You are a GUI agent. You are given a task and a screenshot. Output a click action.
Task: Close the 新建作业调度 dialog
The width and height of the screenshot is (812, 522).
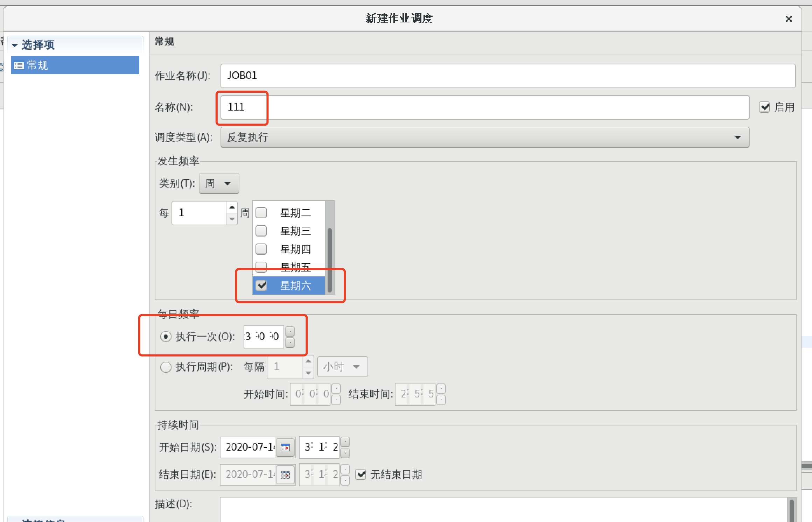789,19
